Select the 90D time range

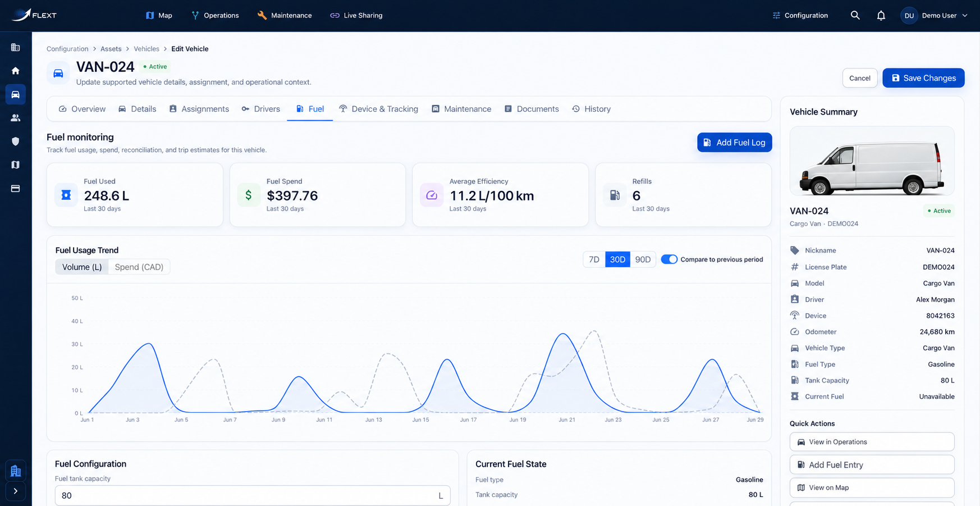coord(643,259)
